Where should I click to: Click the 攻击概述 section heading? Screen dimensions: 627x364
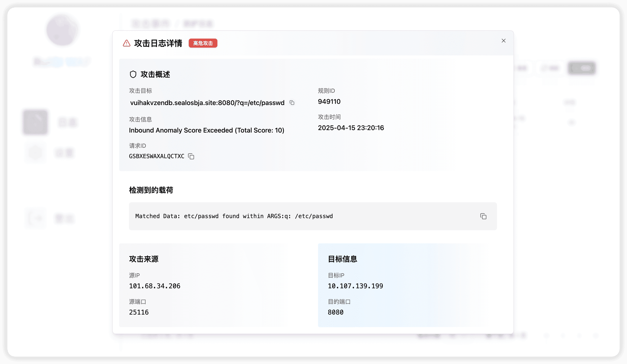click(x=155, y=74)
